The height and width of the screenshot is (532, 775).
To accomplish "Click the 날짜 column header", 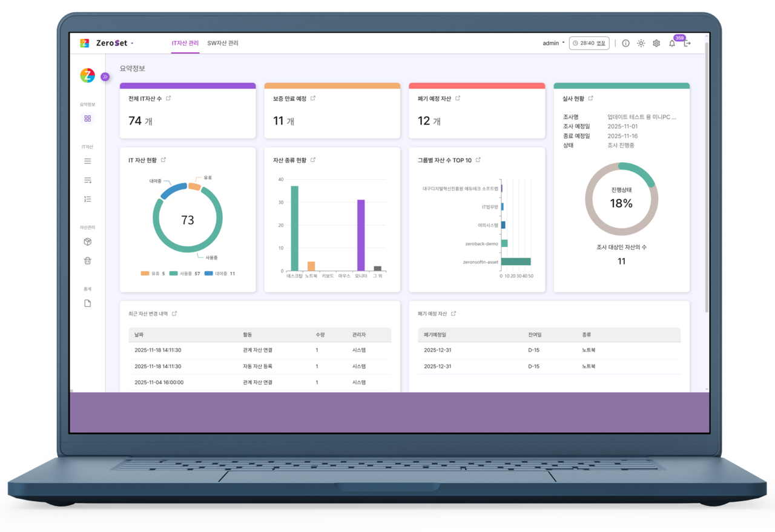I will [x=139, y=335].
